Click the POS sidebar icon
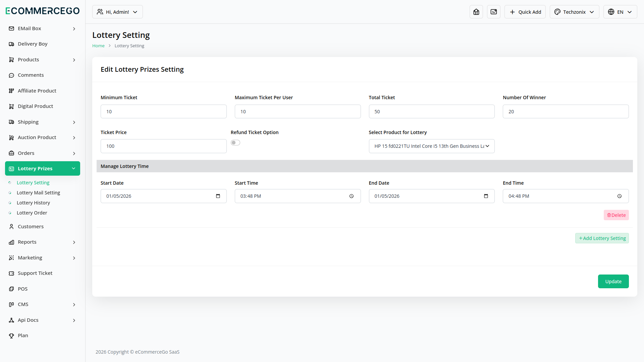 coord(11,289)
